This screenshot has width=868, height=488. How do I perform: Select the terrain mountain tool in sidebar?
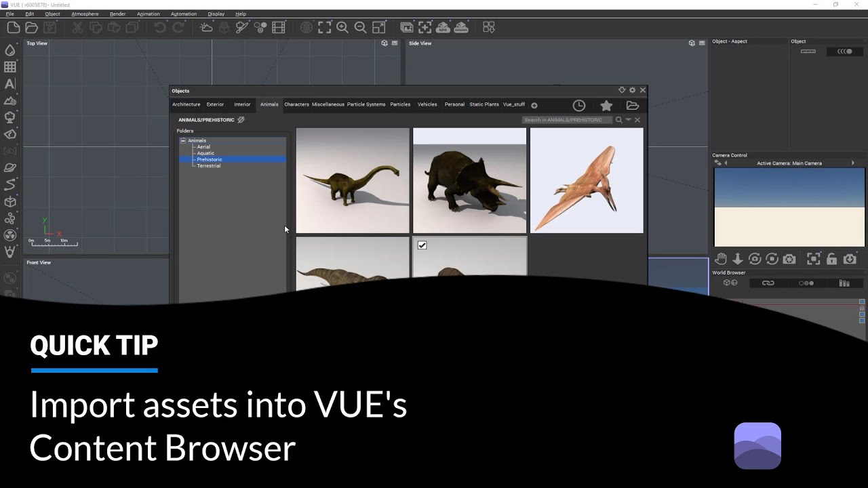point(10,100)
